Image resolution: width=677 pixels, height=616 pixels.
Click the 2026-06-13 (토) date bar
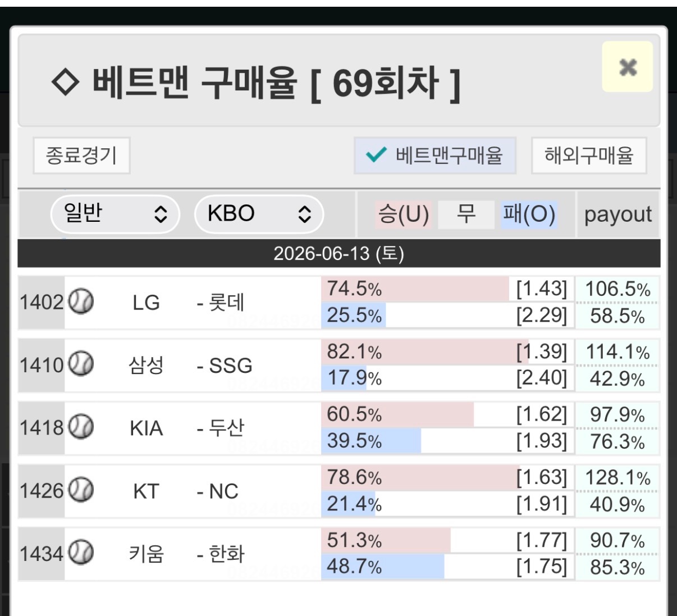pyautogui.click(x=339, y=253)
